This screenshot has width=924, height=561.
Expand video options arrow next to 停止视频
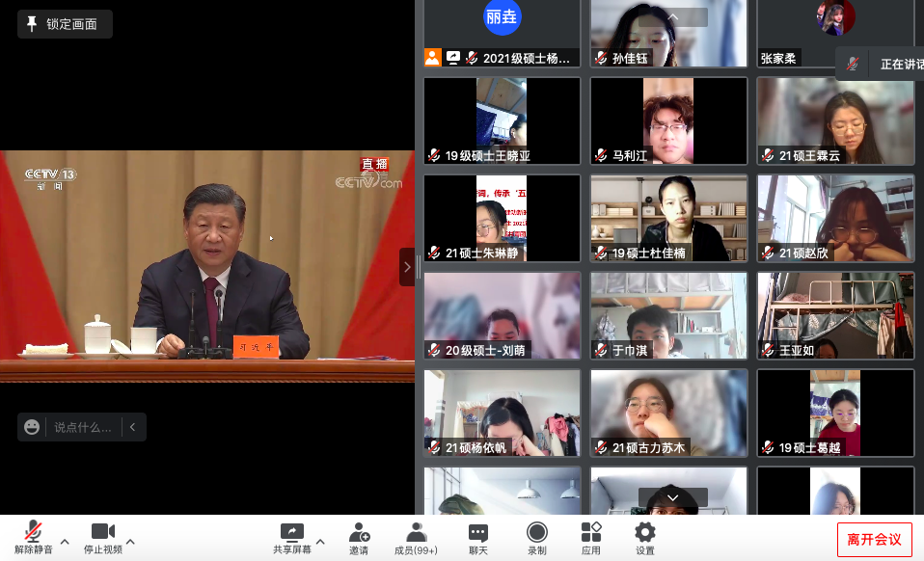tap(130, 542)
